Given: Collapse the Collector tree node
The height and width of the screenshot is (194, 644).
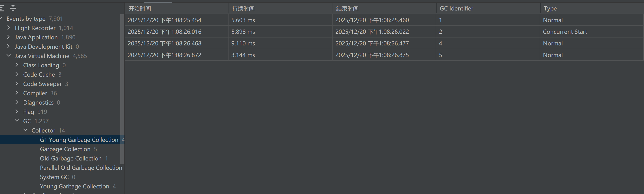Looking at the screenshot, I should pos(25,130).
